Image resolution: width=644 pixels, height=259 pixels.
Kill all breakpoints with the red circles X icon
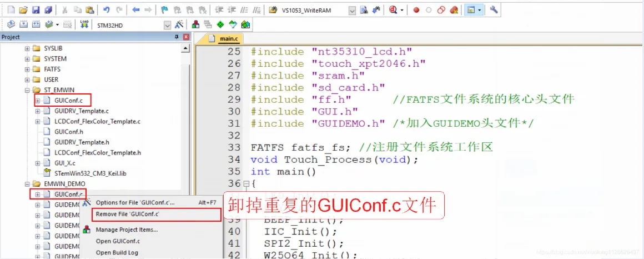pyautogui.click(x=454, y=10)
